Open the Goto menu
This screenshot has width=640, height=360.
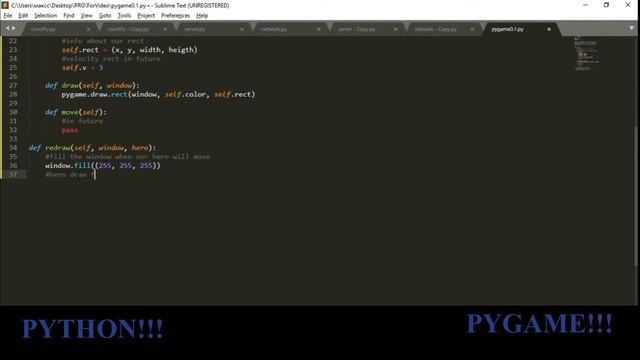[105, 16]
